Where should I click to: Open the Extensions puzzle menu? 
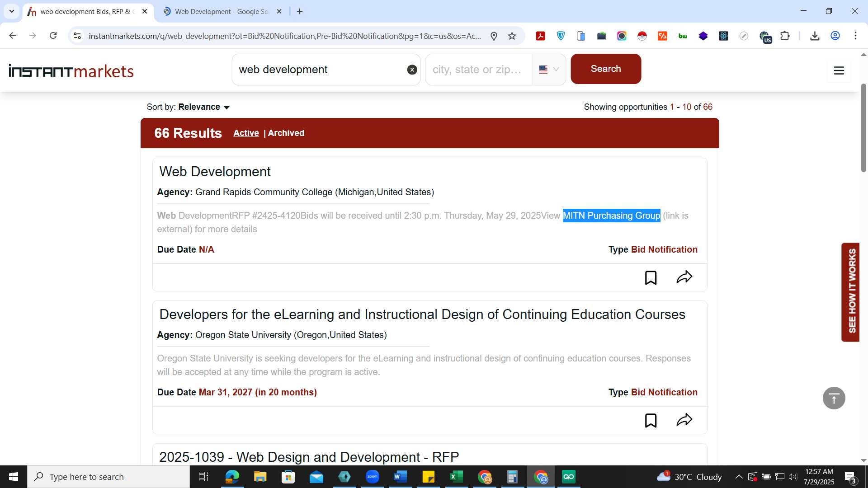point(785,36)
